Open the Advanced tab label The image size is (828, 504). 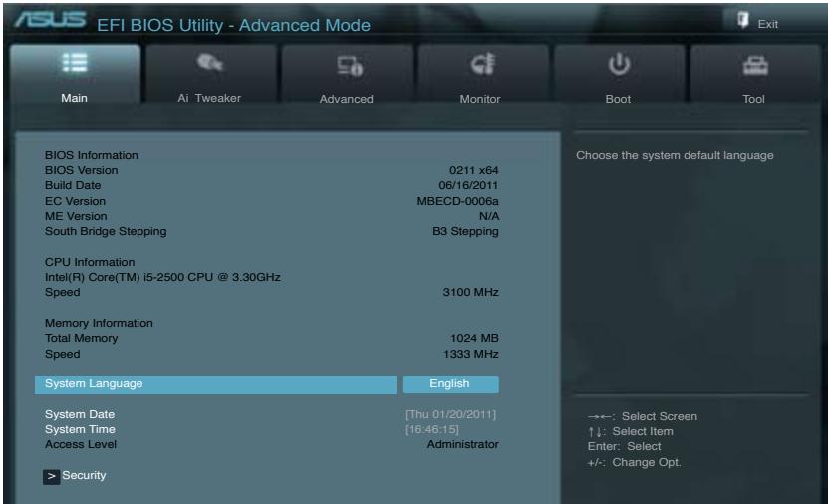tap(346, 99)
